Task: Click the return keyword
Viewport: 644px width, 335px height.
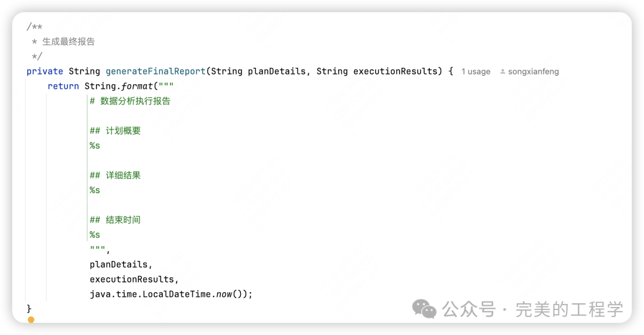Action: pyautogui.click(x=63, y=86)
